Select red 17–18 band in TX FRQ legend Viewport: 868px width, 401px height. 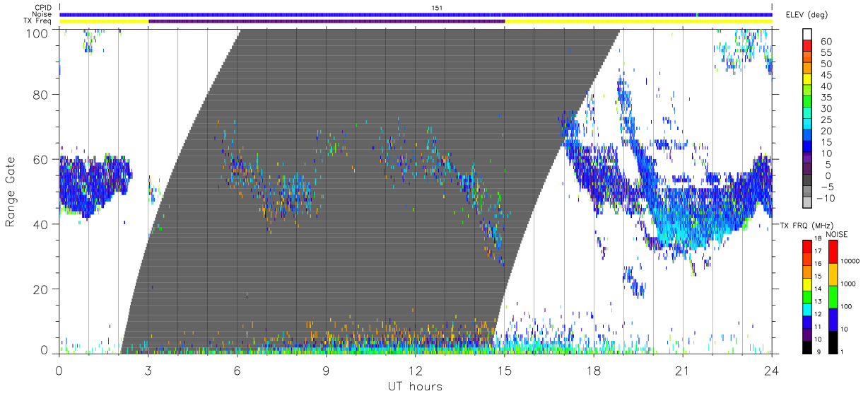[807, 247]
